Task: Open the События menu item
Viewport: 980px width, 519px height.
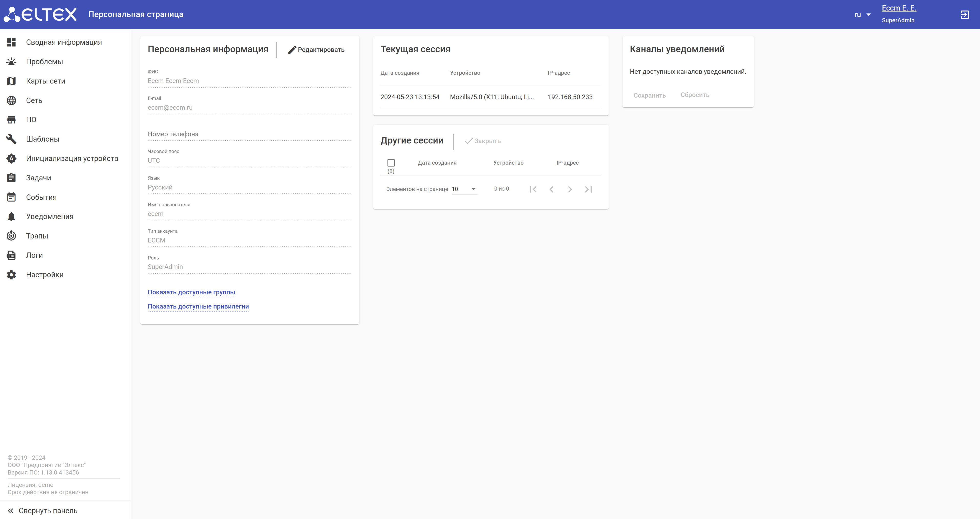Action: 41,197
